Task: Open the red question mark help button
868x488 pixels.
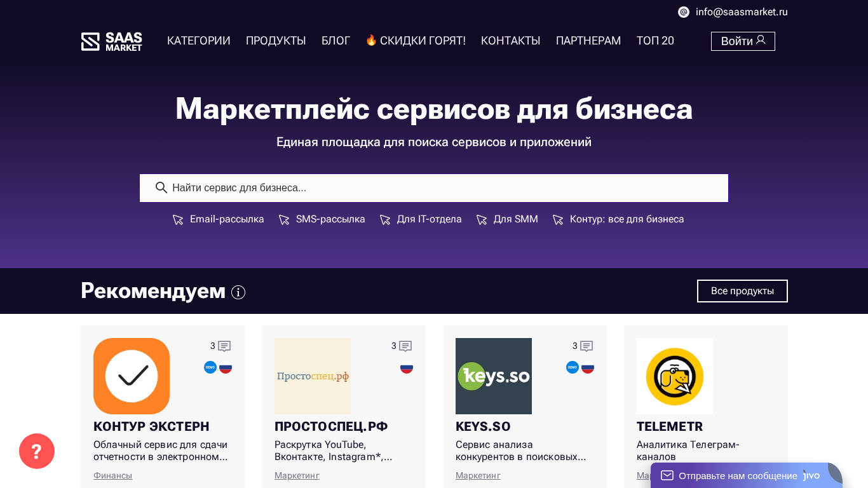Action: pyautogui.click(x=37, y=451)
